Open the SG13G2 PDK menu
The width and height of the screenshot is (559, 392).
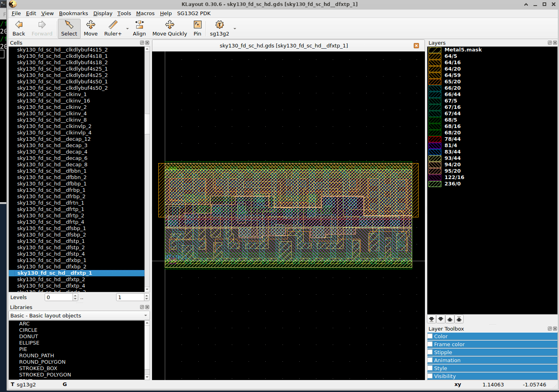(194, 13)
